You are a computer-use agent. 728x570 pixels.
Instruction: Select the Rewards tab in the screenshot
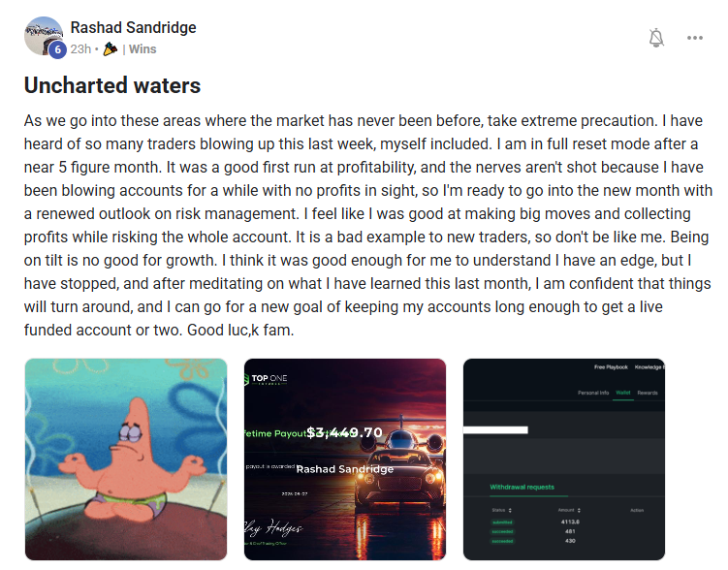[x=647, y=393]
